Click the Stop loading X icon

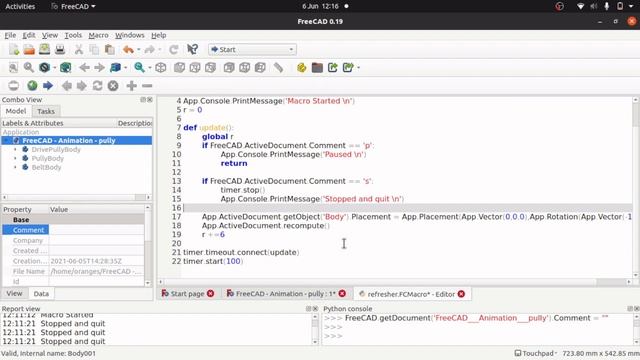pyautogui.click(x=113, y=85)
